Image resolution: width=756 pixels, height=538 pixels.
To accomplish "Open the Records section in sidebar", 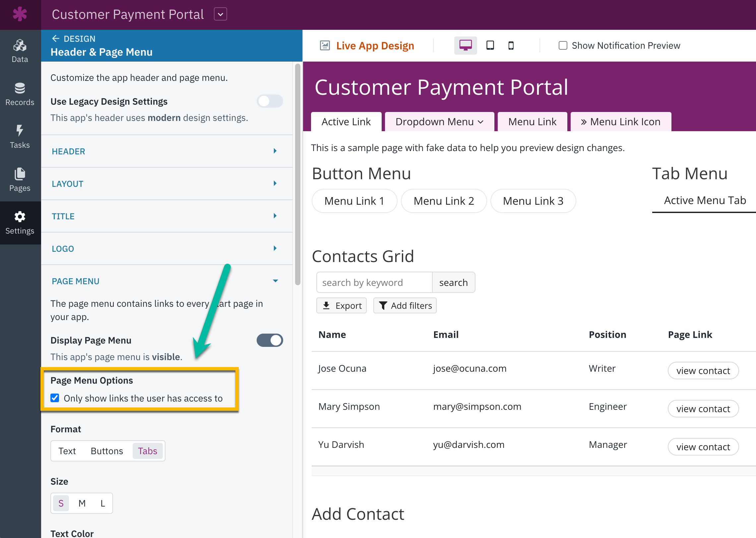I will 20,94.
